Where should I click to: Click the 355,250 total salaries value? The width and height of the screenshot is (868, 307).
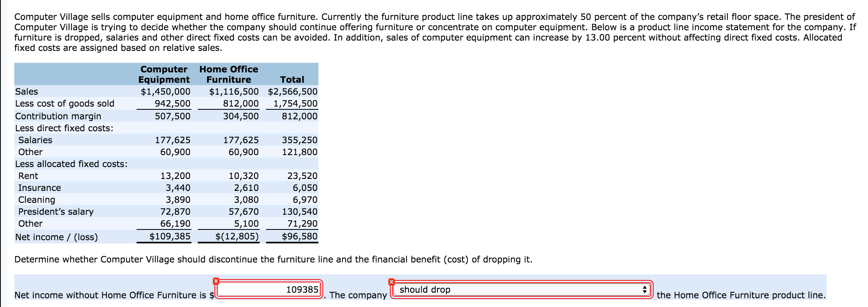tap(300, 140)
